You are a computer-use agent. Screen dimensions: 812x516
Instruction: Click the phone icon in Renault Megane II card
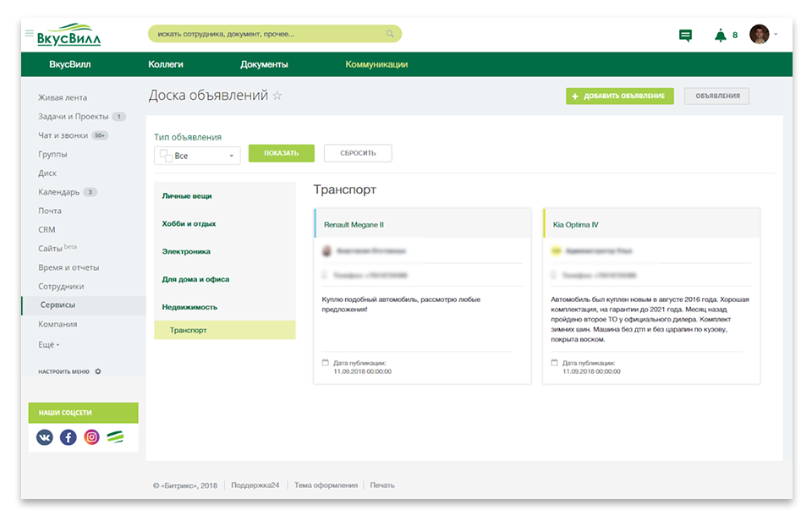point(325,275)
